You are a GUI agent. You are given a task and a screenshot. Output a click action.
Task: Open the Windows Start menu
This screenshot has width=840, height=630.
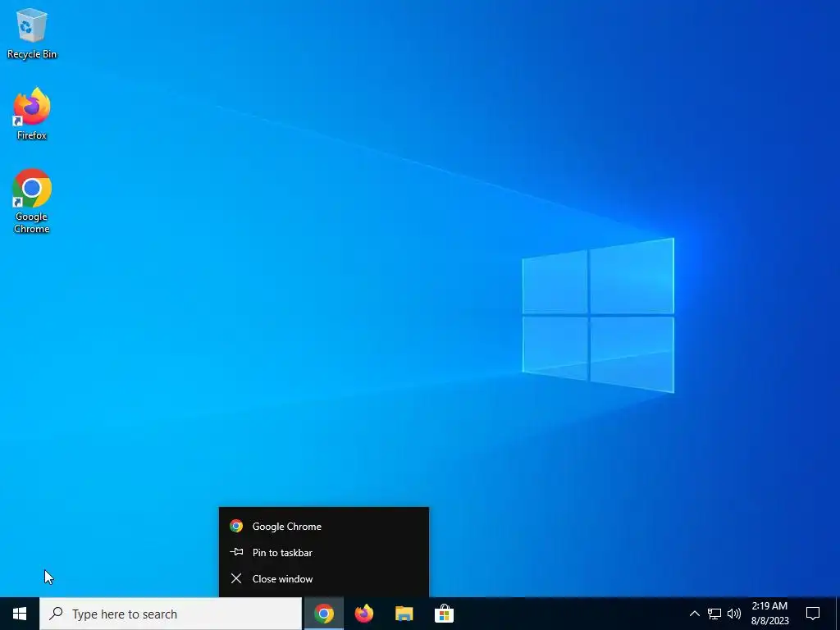[20, 614]
